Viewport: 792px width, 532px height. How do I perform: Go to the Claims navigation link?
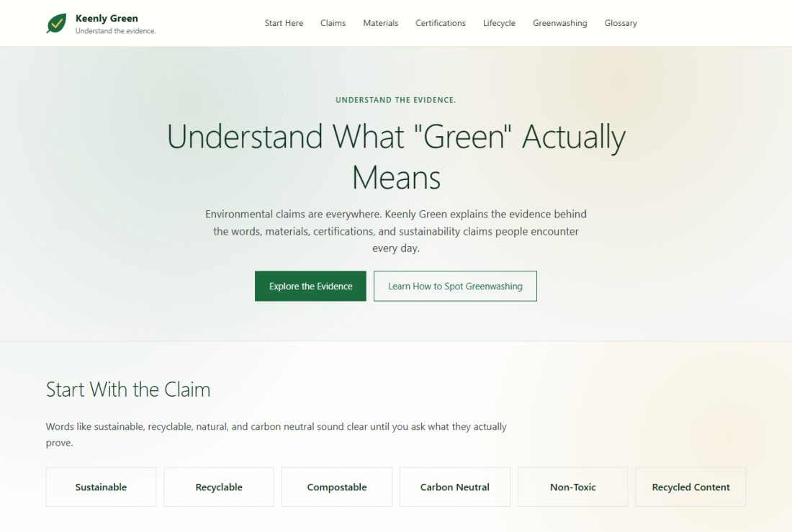click(333, 23)
